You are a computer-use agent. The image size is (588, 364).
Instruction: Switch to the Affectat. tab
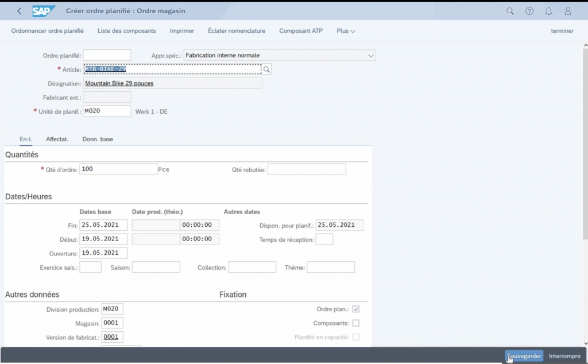tap(57, 139)
